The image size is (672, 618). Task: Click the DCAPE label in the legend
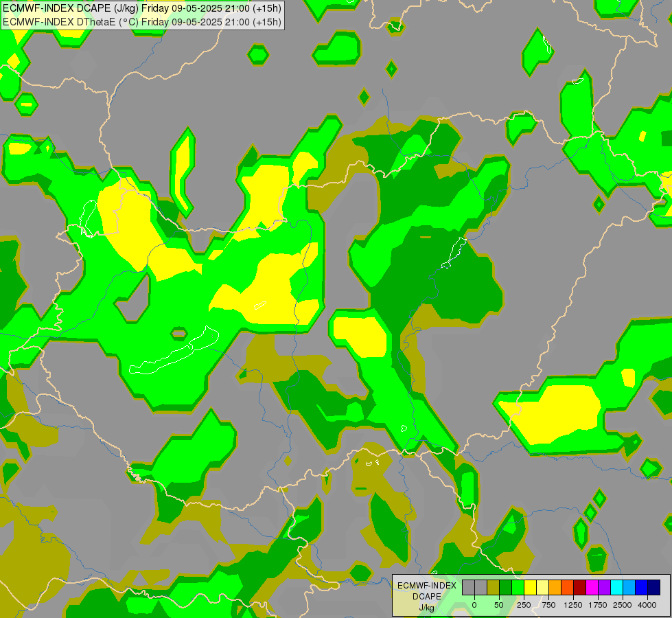click(426, 597)
